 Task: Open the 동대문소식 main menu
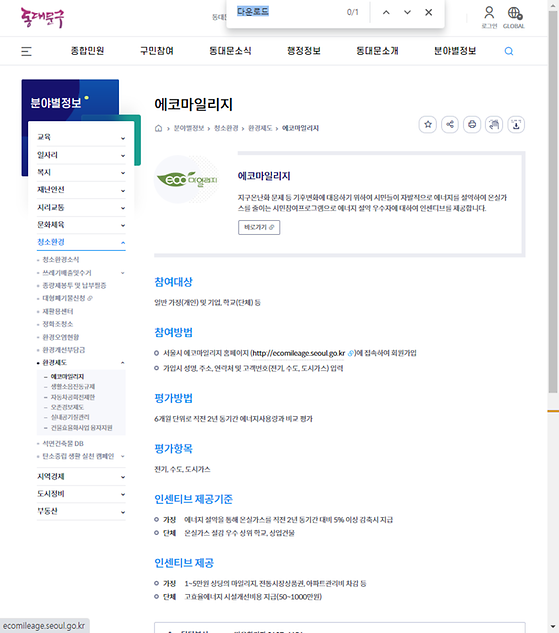230,51
